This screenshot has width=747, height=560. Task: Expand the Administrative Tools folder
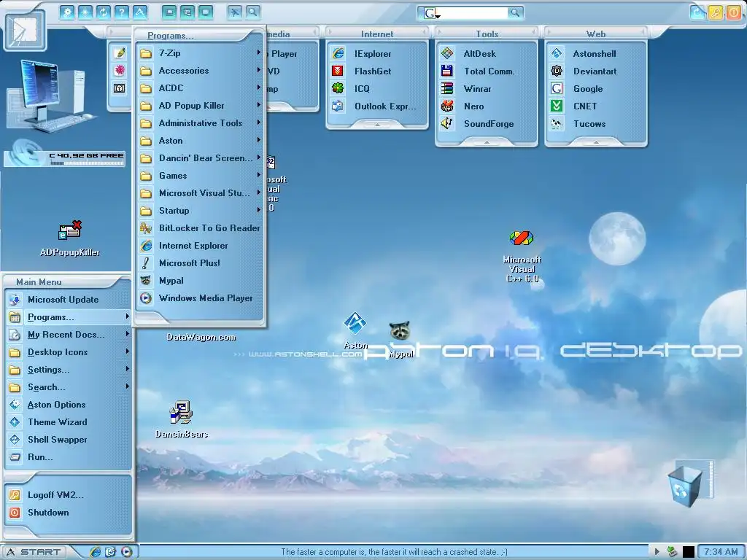tap(200, 123)
